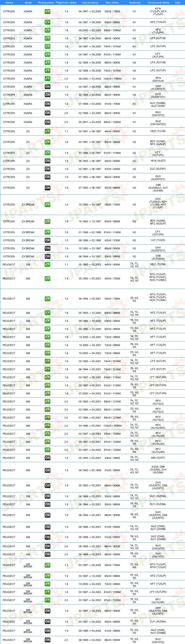This screenshot has width=185, height=644.
Task: Click production dates 03.1996 -> 05.2001
Action: click(90, 426)
